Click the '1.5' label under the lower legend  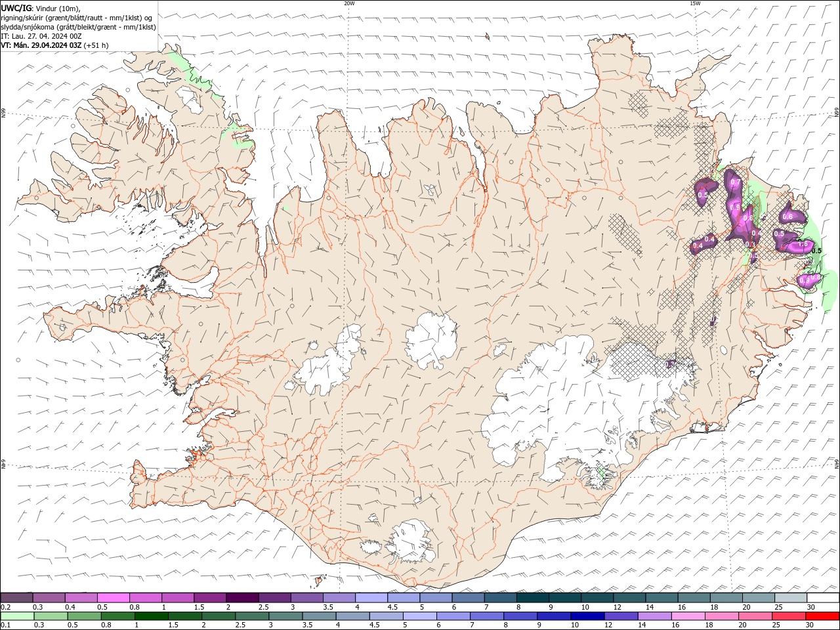pos(174,625)
